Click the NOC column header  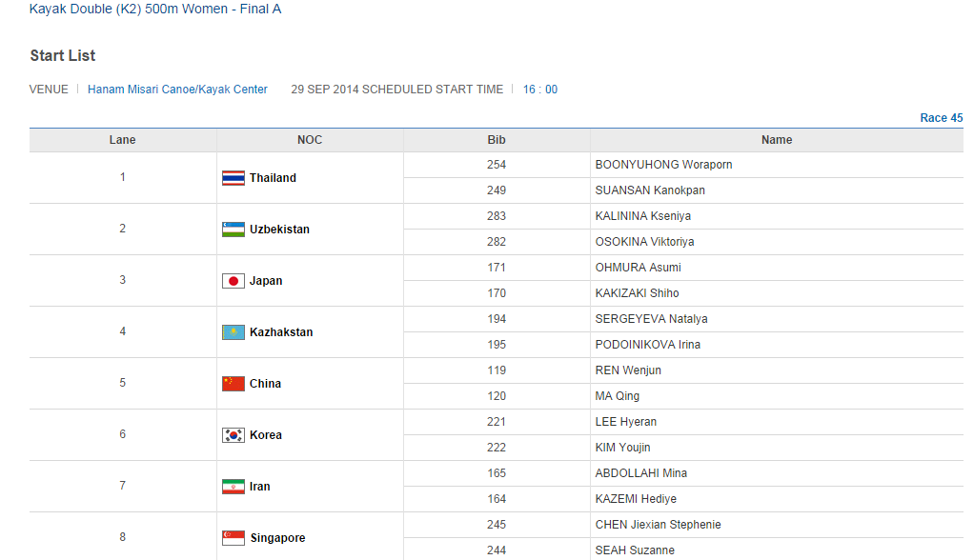(x=310, y=140)
